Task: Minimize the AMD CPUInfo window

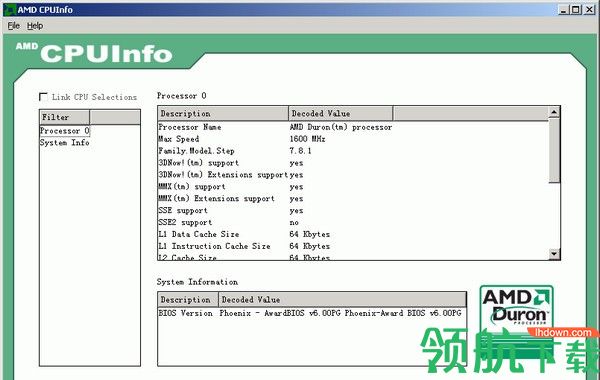Action: point(563,10)
